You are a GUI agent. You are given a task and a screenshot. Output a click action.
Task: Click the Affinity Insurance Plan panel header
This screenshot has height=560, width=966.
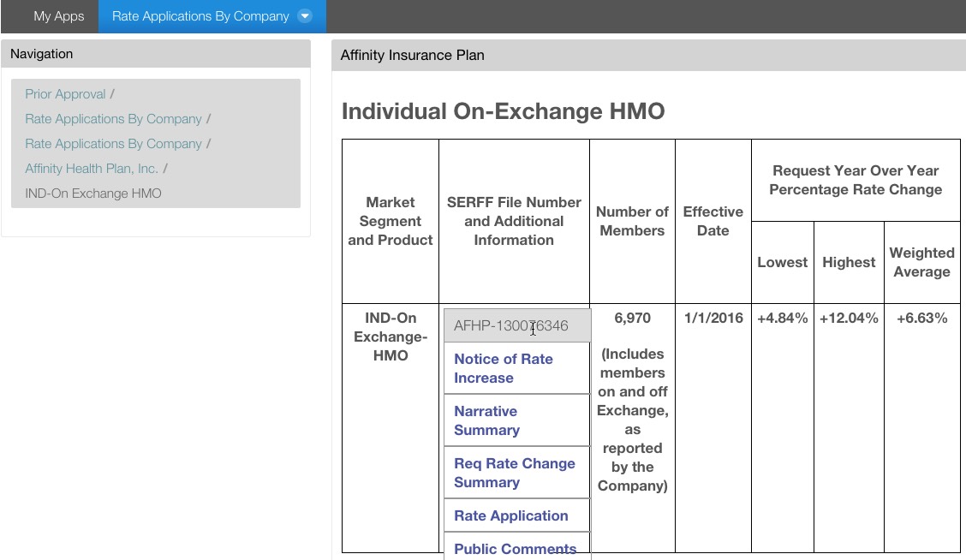647,56
